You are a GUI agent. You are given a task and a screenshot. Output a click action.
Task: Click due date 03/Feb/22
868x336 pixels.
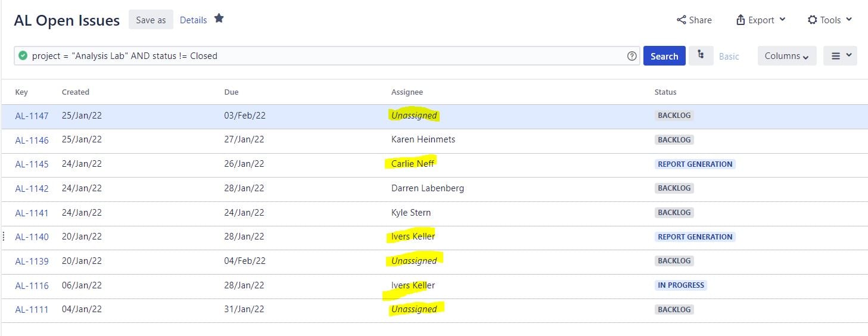pos(245,116)
